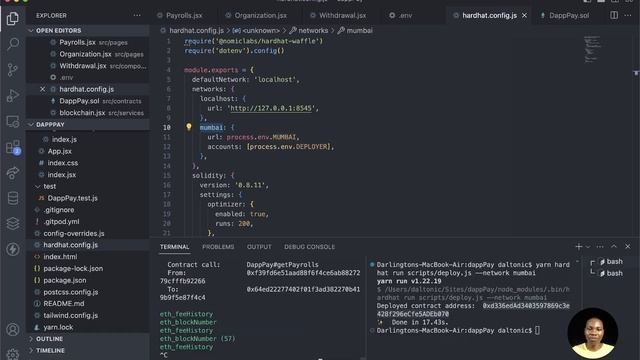
Task: Open terminal panel more actions
Action: pyautogui.click(x=600, y=247)
